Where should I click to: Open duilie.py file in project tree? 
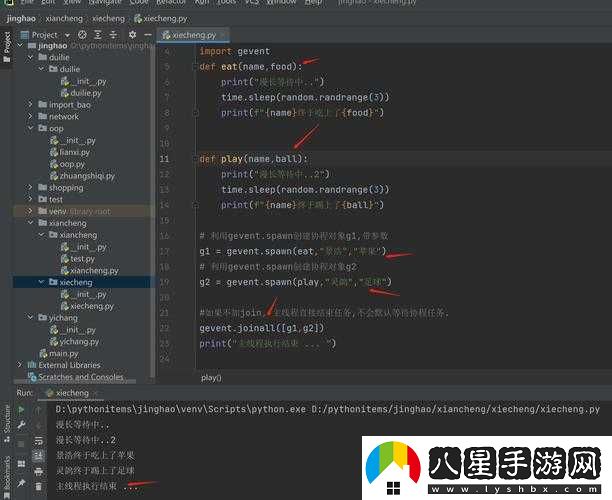click(x=81, y=93)
